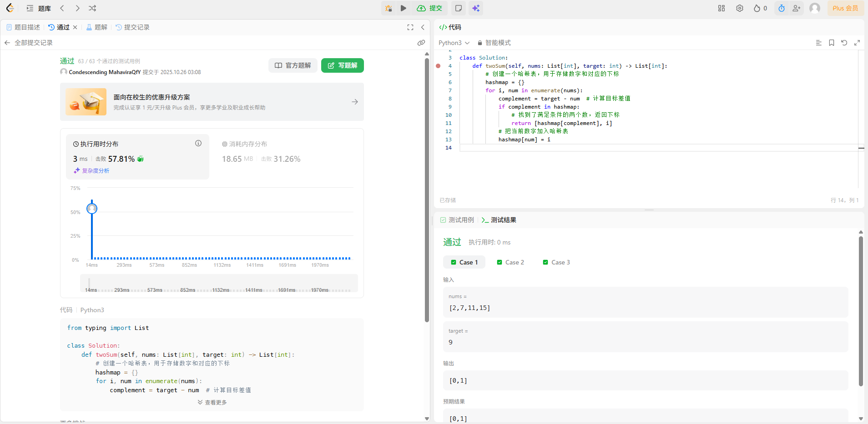Open the settings gear icon

pos(740,8)
